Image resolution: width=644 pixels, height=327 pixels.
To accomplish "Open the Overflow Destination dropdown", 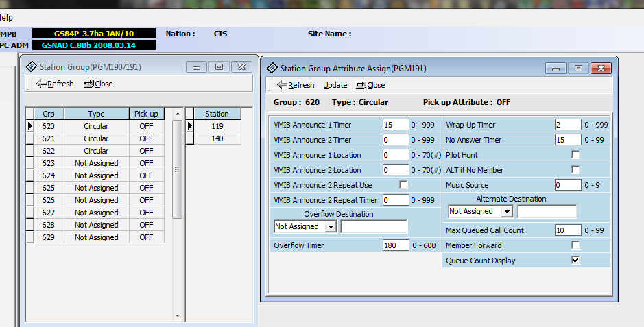I will [x=331, y=226].
